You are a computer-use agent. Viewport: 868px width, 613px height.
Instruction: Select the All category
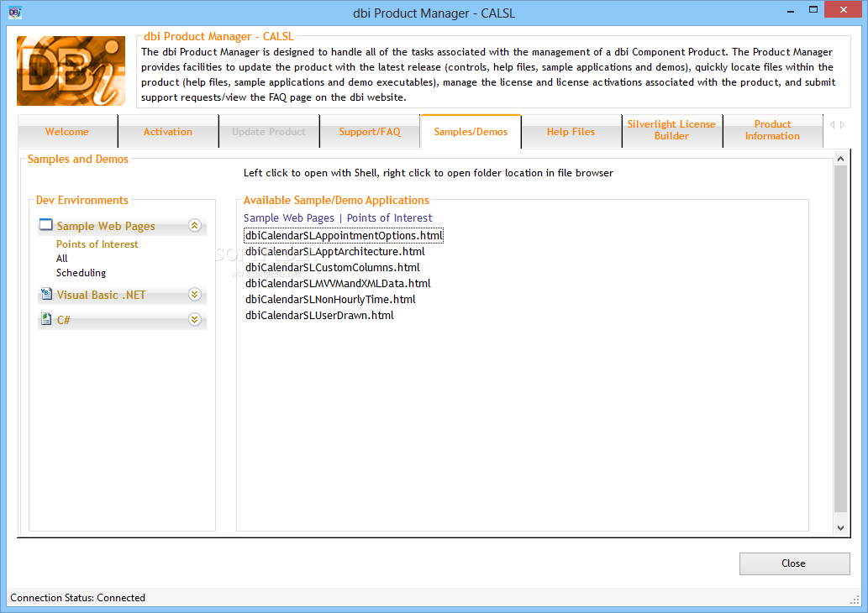tap(62, 259)
